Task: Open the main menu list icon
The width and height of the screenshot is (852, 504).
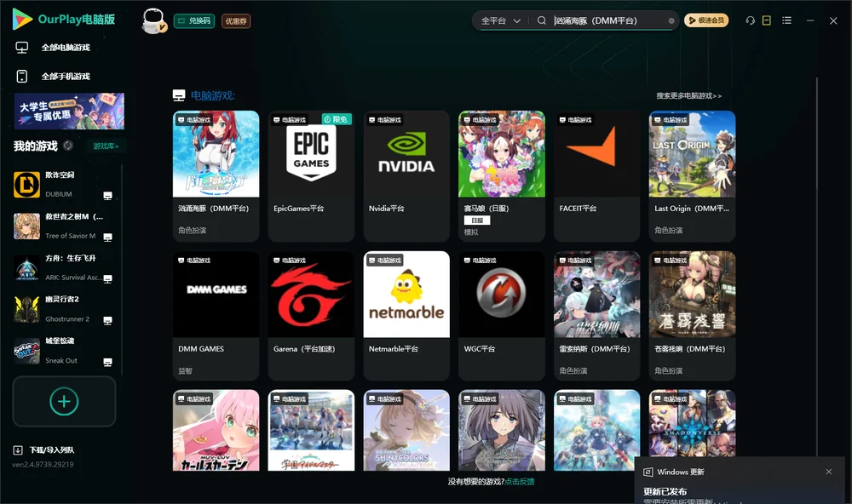Action: (x=786, y=20)
